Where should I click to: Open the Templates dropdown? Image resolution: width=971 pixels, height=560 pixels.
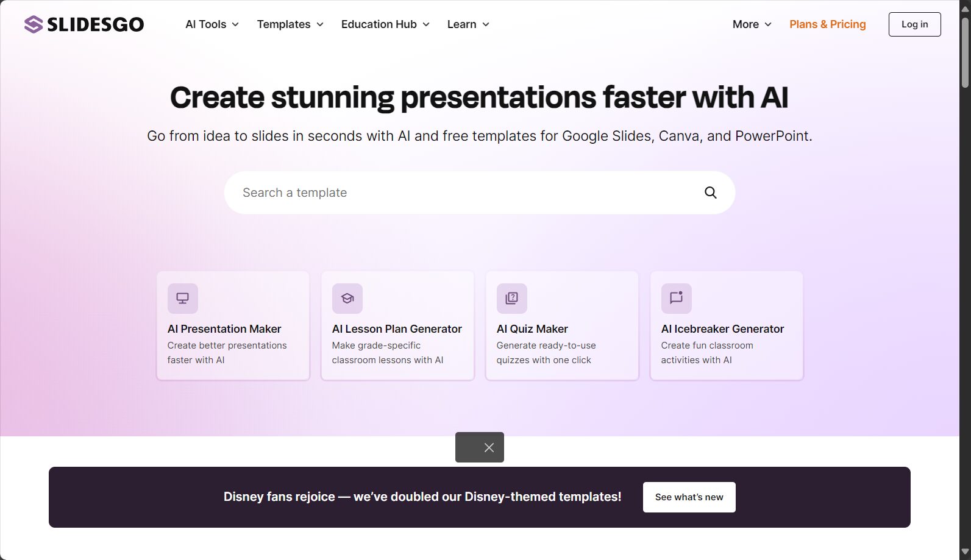290,24
